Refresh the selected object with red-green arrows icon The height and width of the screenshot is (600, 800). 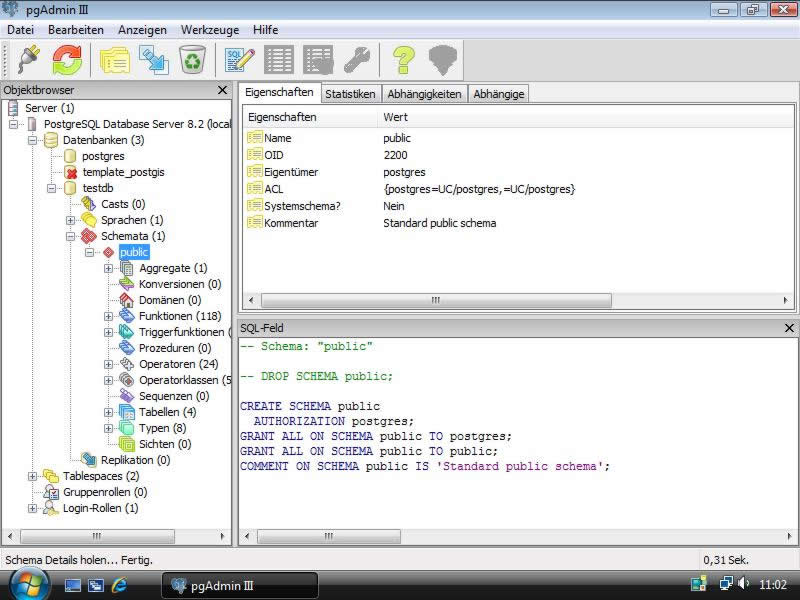tap(67, 60)
